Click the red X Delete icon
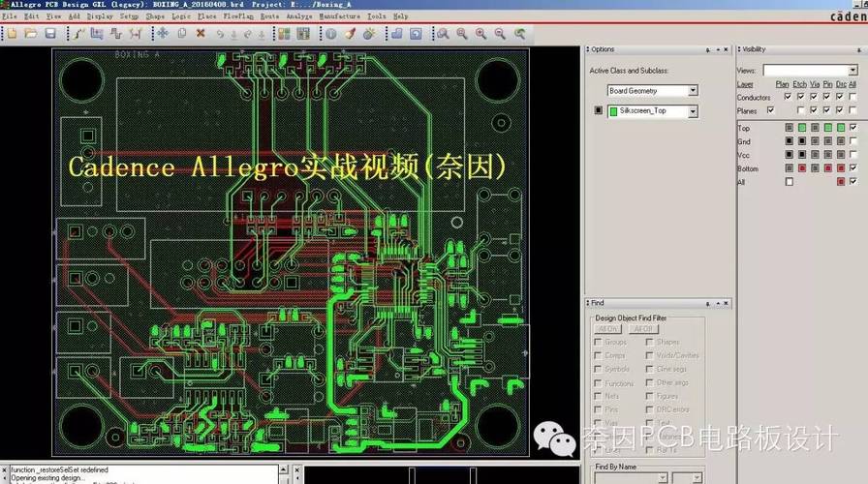 [x=201, y=34]
